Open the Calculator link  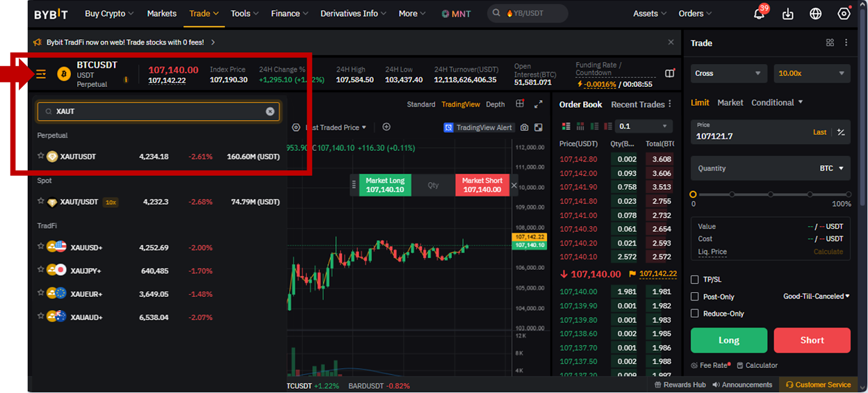757,365
